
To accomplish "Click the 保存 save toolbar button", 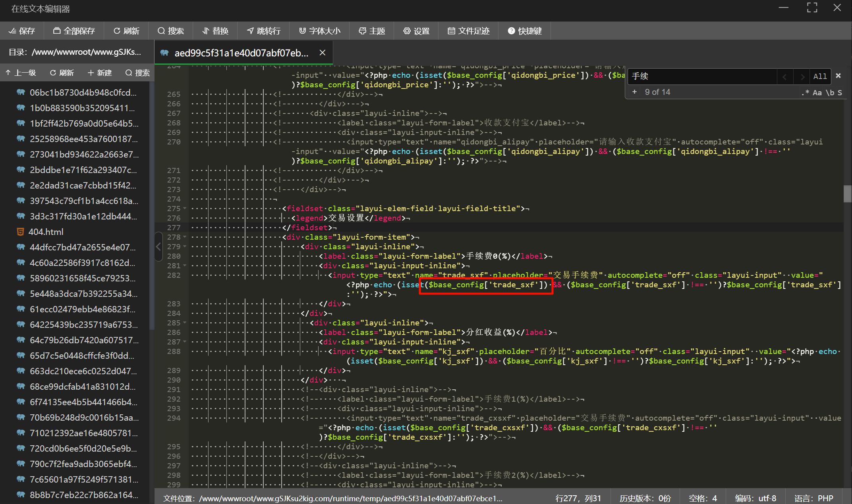I will coord(22,31).
